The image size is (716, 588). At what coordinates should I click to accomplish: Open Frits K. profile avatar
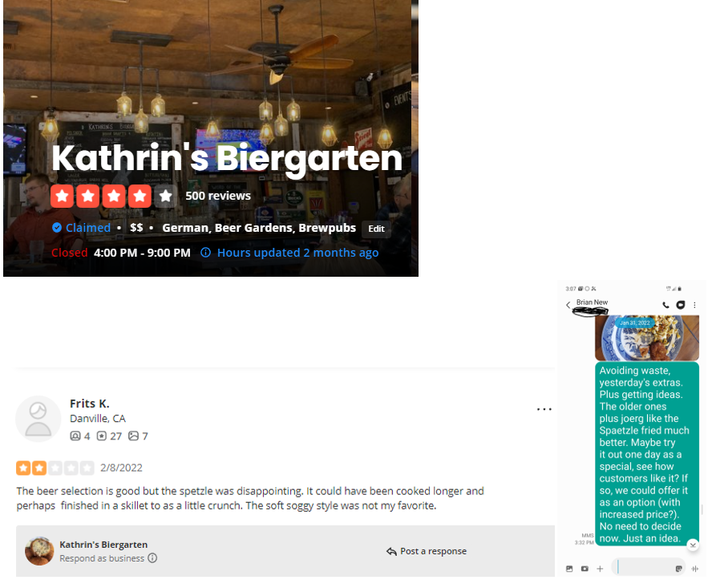click(x=38, y=418)
